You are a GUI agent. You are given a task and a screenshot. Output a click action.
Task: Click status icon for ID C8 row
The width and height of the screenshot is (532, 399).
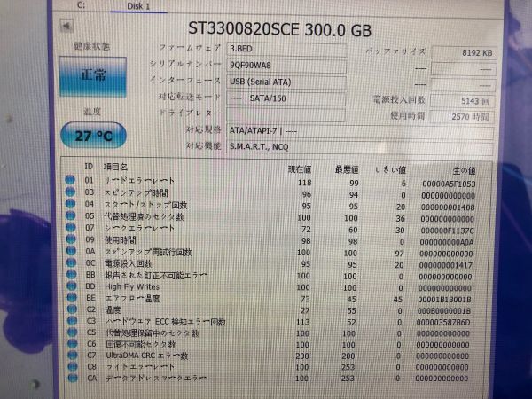point(73,367)
